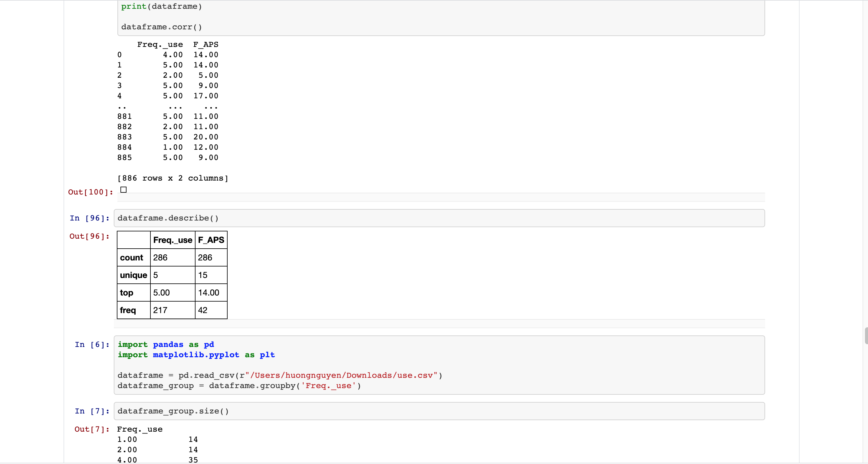868x464 pixels.
Task: Click the Freq._use header in describe table
Action: (x=173, y=240)
